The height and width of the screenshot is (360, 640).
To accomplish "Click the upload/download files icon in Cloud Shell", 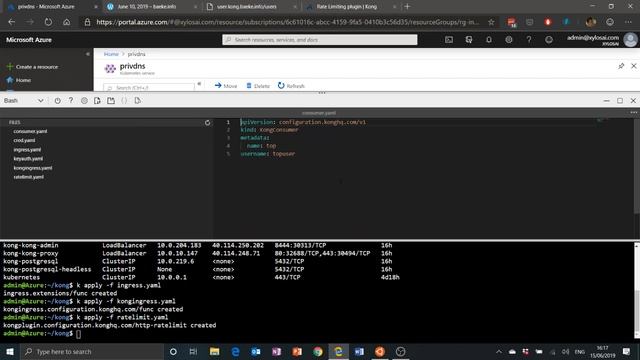I will pos(97,100).
